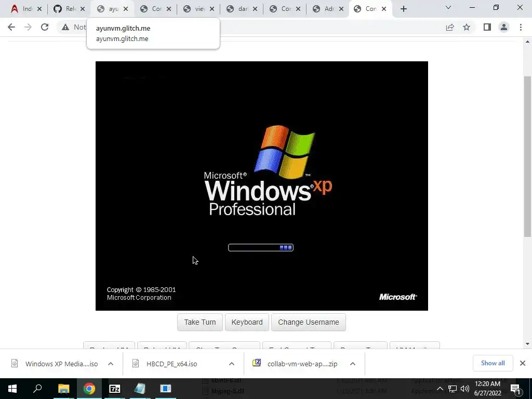Bookmark this page with star icon
532x399 pixels.
(467, 27)
